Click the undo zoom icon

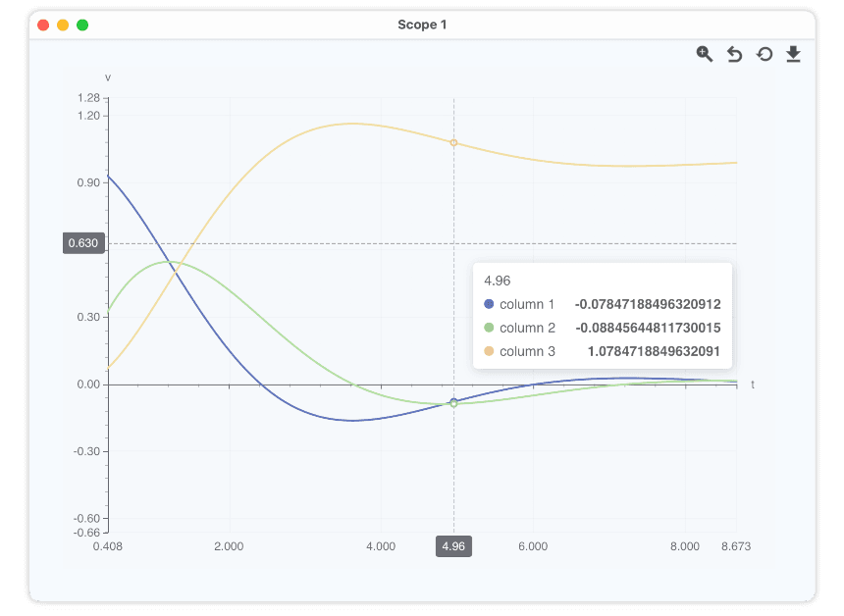(x=734, y=55)
